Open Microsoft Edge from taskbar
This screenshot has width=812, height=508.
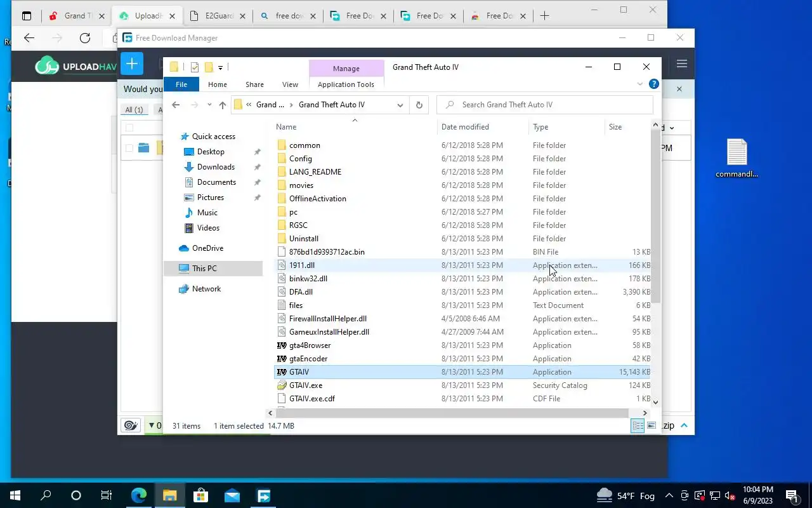138,495
